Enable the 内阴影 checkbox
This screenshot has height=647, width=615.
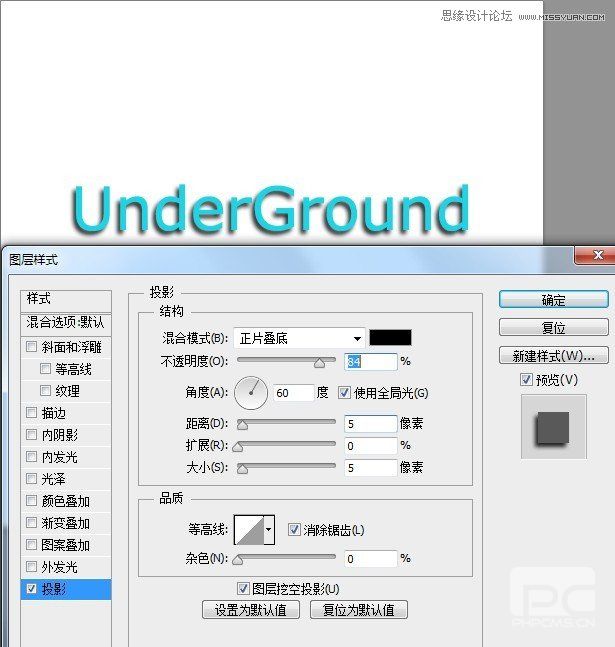(x=31, y=434)
